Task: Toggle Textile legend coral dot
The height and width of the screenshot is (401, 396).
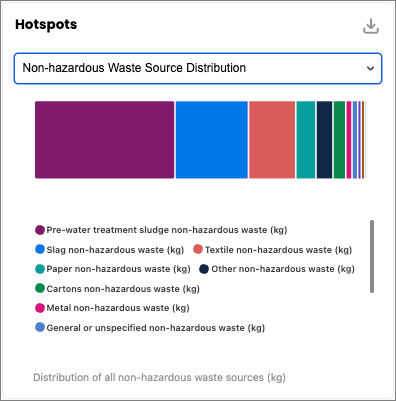Action: 198,249
